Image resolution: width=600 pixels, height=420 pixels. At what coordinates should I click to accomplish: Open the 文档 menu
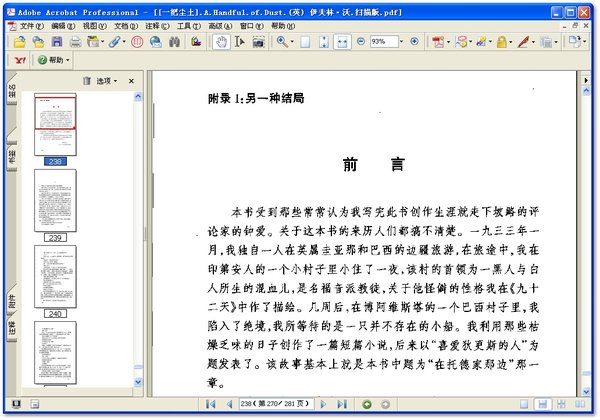126,26
